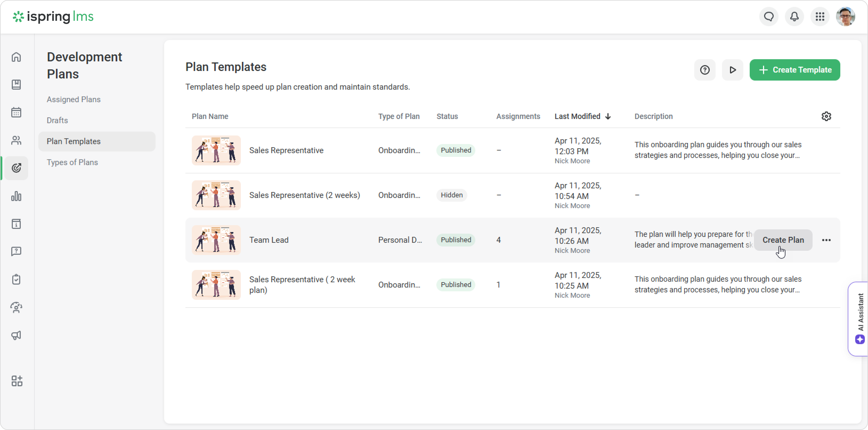Play the video tutorial button
This screenshot has height=430, width=868.
tap(732, 70)
